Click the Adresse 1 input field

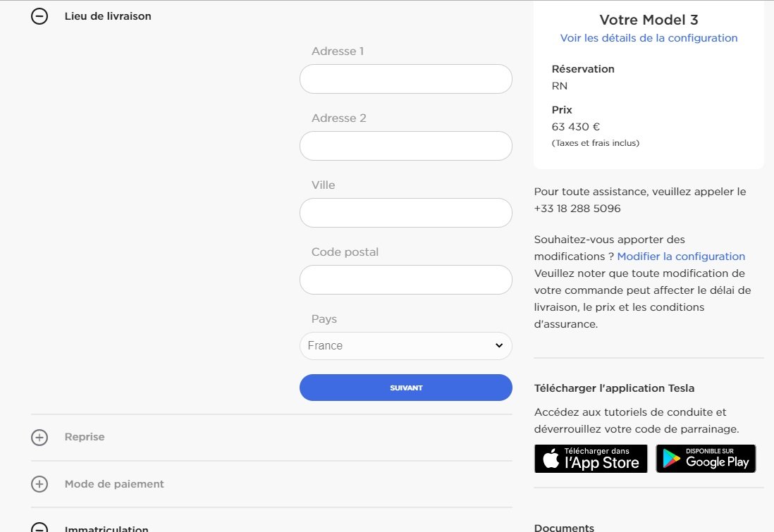coord(405,79)
